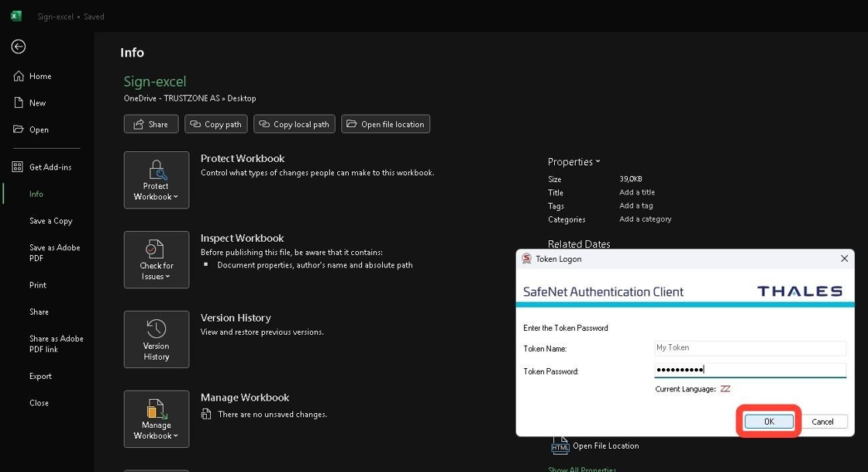
Task: Expand the Properties dropdown header
Action: coord(574,161)
